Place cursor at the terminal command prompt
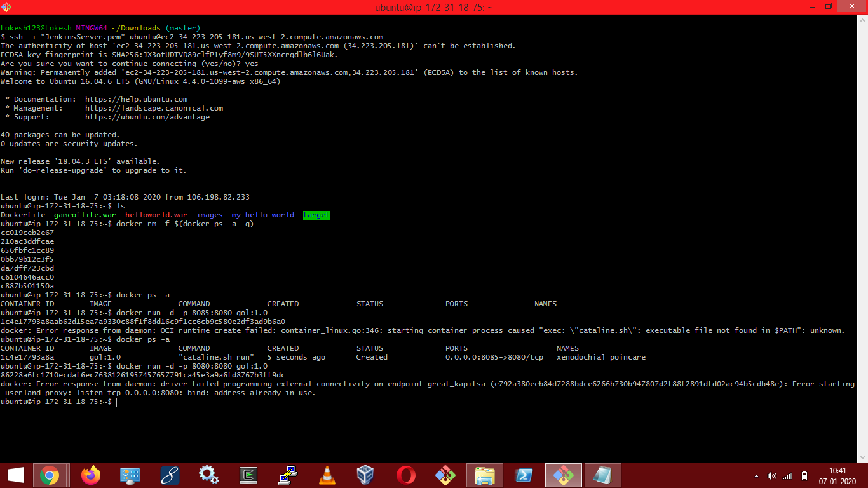The image size is (868, 488). click(x=117, y=402)
